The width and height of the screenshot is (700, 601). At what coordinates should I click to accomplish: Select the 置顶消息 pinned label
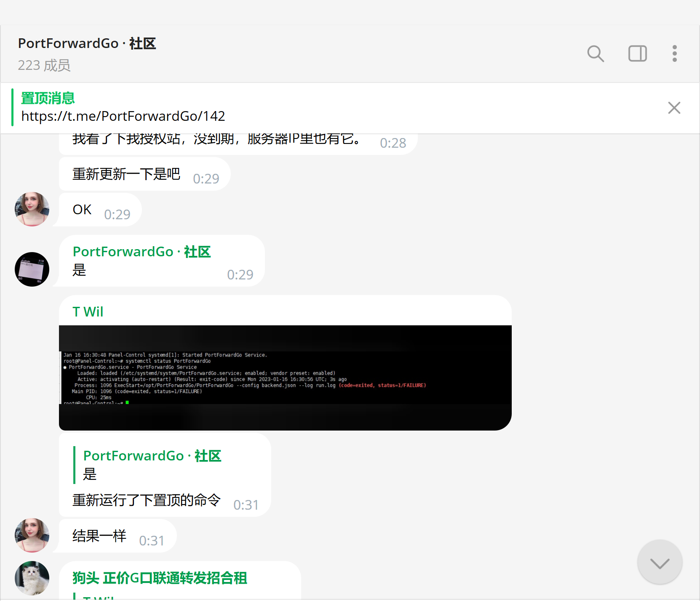pyautogui.click(x=48, y=98)
